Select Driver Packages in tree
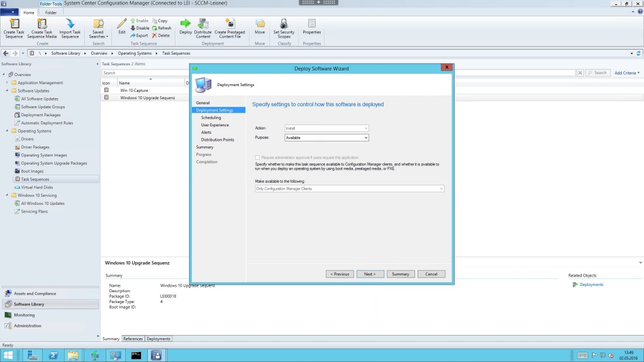Viewport: 644px width, 362px height. pos(35,147)
